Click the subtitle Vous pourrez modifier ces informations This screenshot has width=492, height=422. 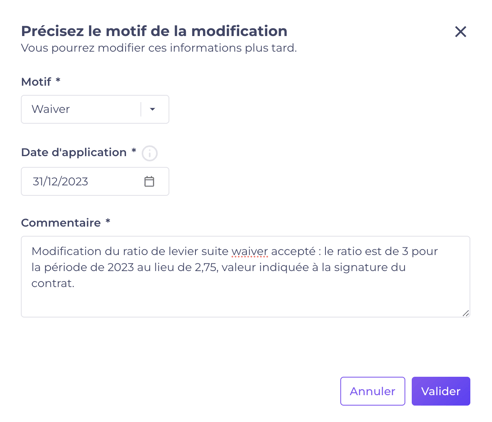point(159,48)
